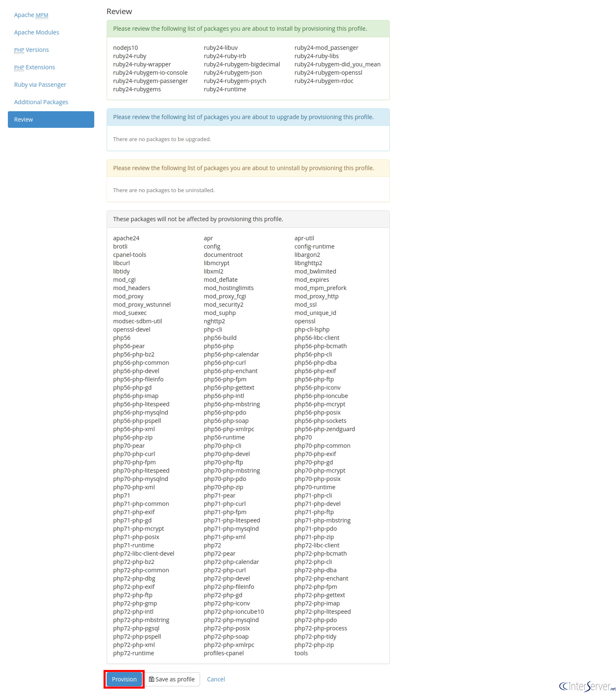The image size is (616, 693).
Task: Click php56-php-ioncube package name
Action: coord(321,396)
